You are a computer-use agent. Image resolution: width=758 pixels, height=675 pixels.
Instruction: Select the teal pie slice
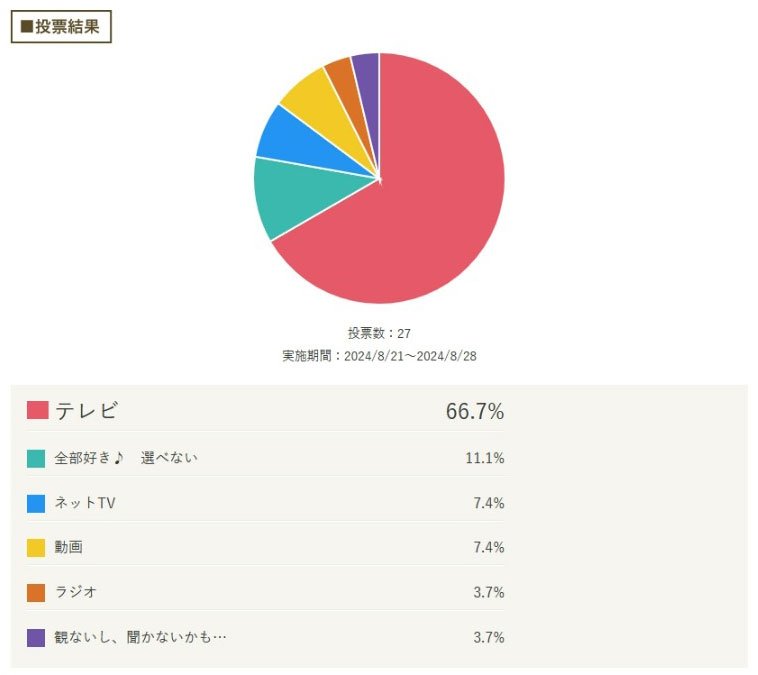click(x=300, y=196)
